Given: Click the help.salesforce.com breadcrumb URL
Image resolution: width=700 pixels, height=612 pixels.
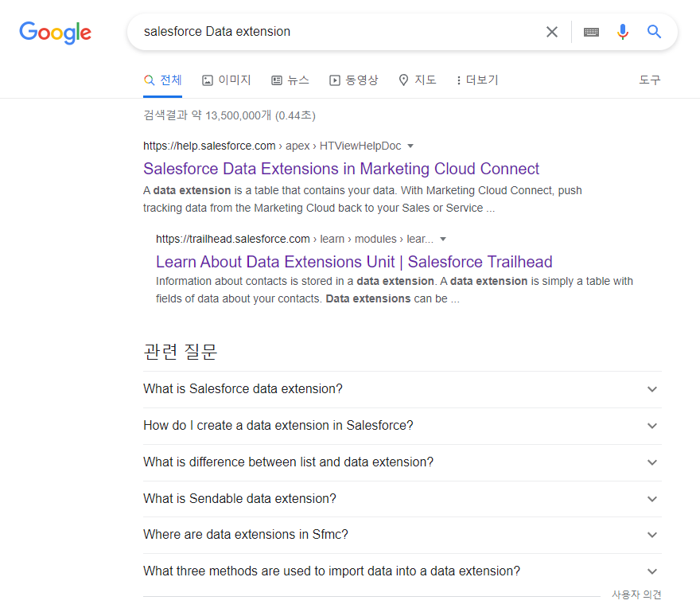Looking at the screenshot, I should pyautogui.click(x=272, y=146).
